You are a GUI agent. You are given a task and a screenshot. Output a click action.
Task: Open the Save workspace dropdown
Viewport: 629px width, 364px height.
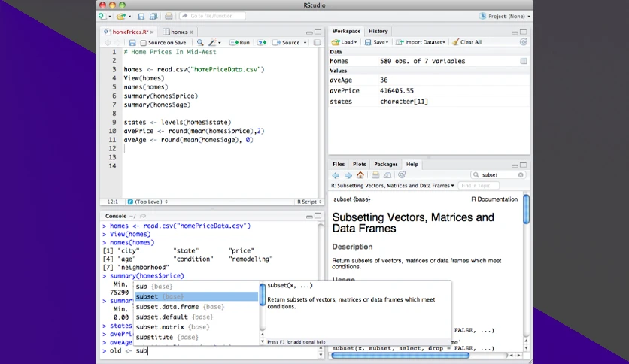(x=376, y=42)
